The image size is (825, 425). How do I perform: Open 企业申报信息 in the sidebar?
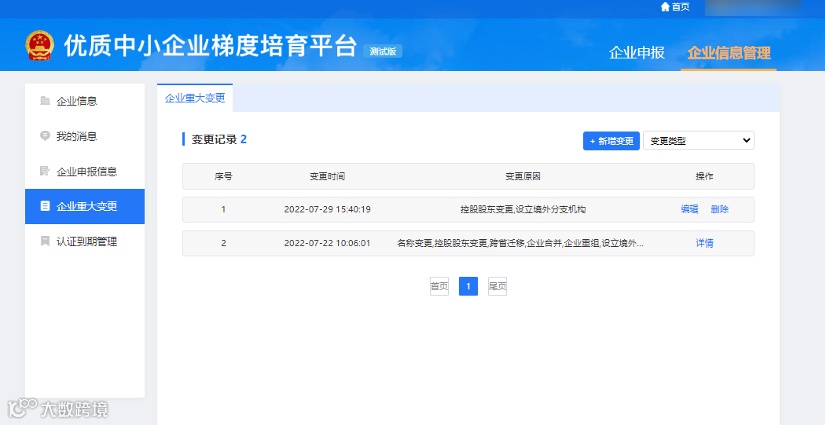click(85, 171)
